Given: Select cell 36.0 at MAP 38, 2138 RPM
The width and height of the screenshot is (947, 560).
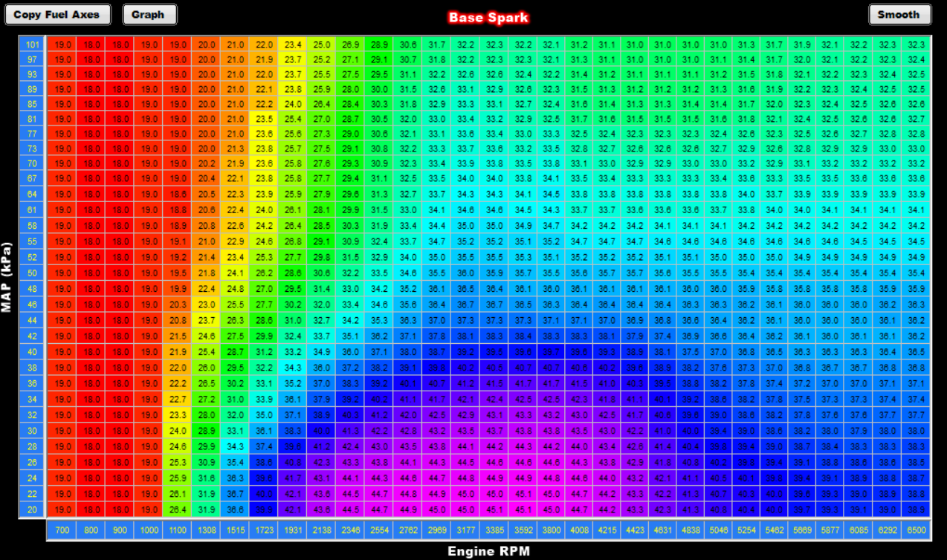Looking at the screenshot, I should coord(321,368).
